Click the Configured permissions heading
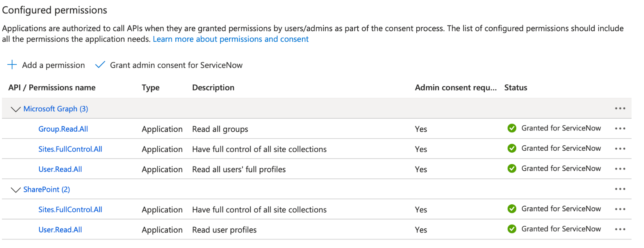The image size is (644, 248). click(x=55, y=10)
